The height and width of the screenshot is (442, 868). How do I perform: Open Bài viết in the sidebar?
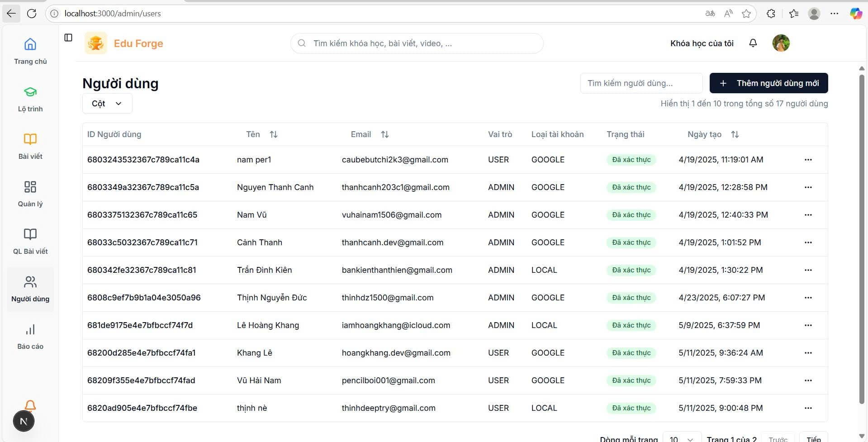(x=30, y=147)
